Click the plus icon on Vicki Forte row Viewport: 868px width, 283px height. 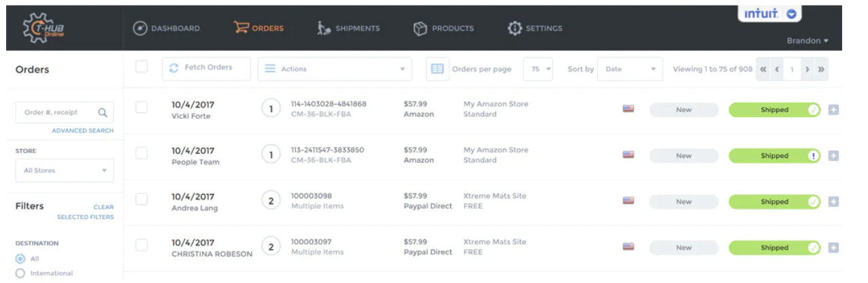[x=833, y=110]
